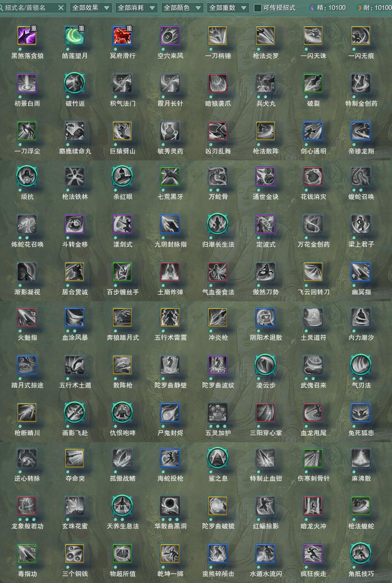Click the 陀罗曲破镜 skill name label
Viewport: 392px width, 583px height.
click(218, 526)
